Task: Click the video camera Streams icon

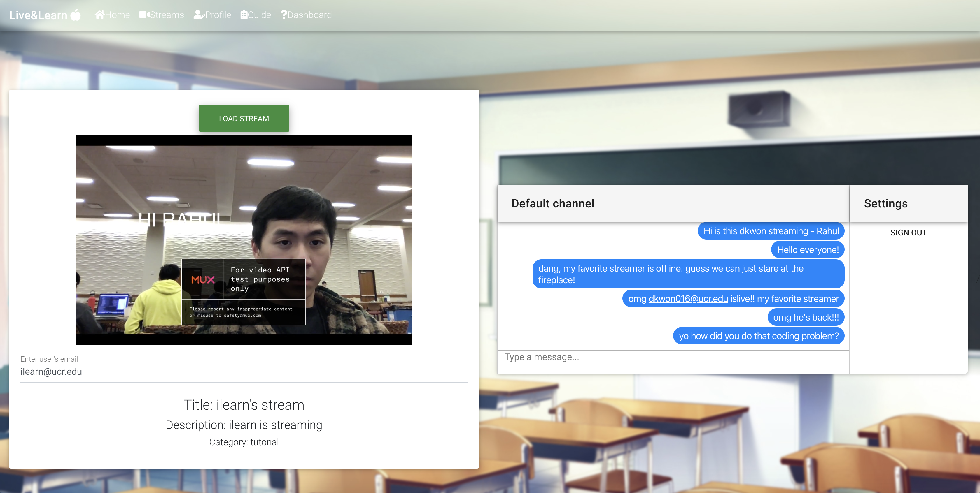Action: 145,15
